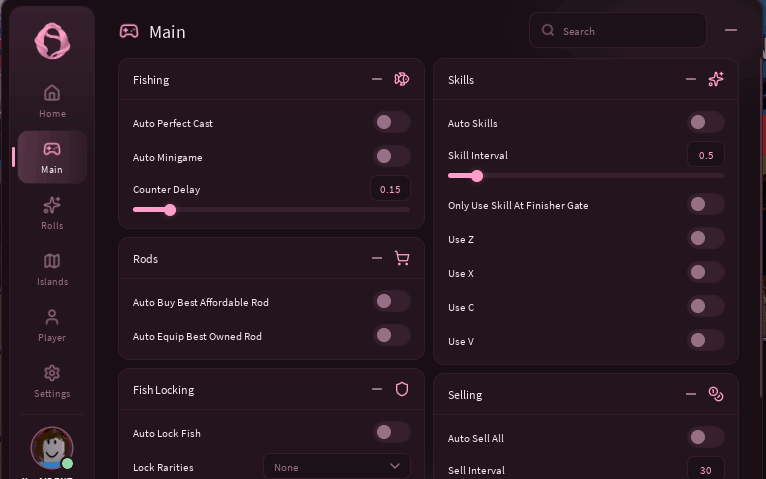Click the coins icon in Selling header
766x479 pixels.
[716, 394]
